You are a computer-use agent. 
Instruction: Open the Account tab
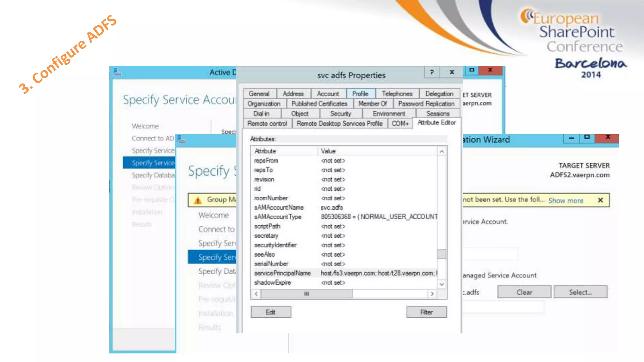coord(328,94)
